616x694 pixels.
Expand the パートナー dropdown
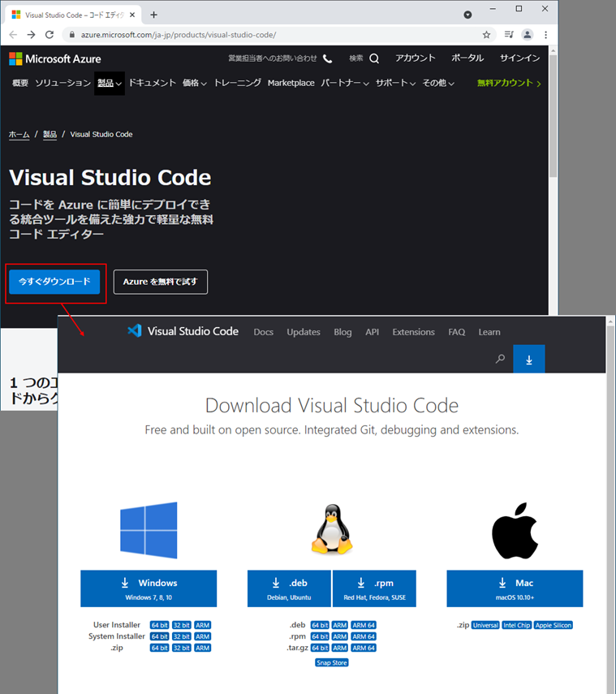tap(345, 84)
